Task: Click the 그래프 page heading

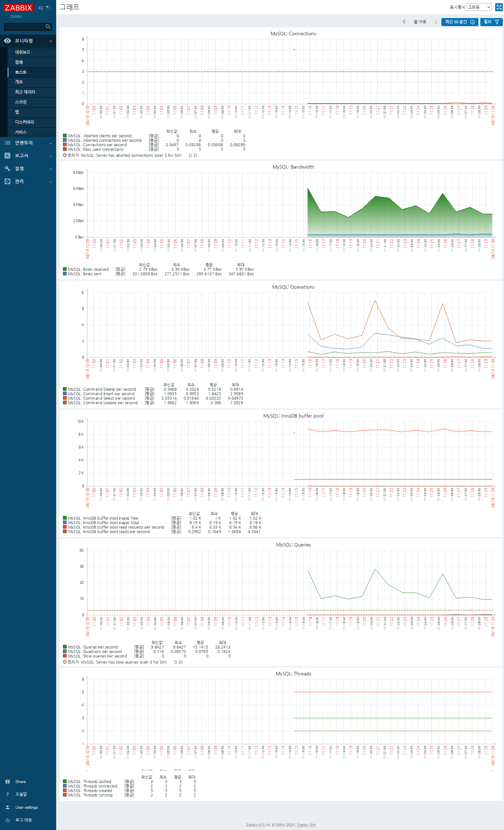Action: (69, 7)
